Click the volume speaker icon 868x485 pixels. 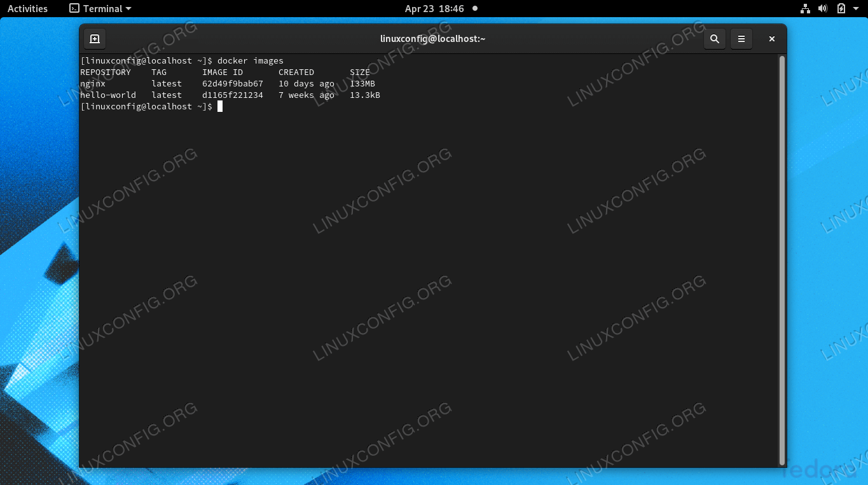(823, 8)
